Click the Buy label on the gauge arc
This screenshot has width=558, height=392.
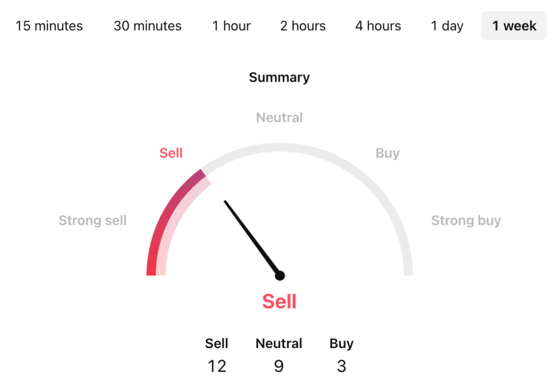pos(387,154)
